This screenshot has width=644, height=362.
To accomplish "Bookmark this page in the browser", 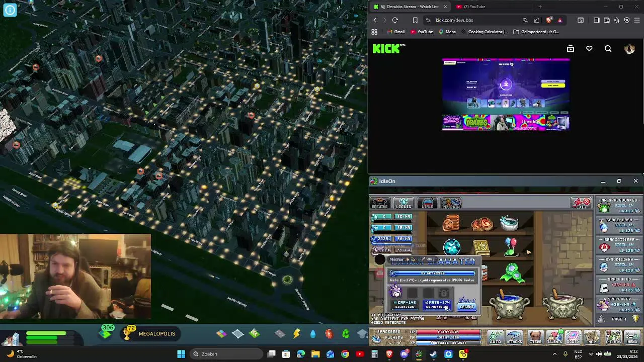I will pos(415,20).
